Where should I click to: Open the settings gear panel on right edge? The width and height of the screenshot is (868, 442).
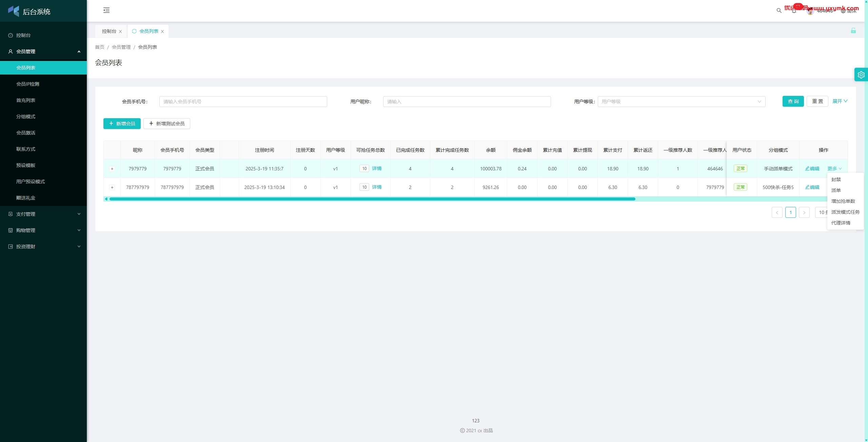(x=861, y=75)
